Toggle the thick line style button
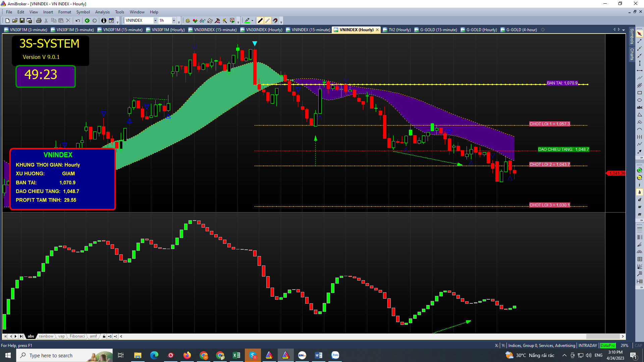644x362 pixels. 260,21
